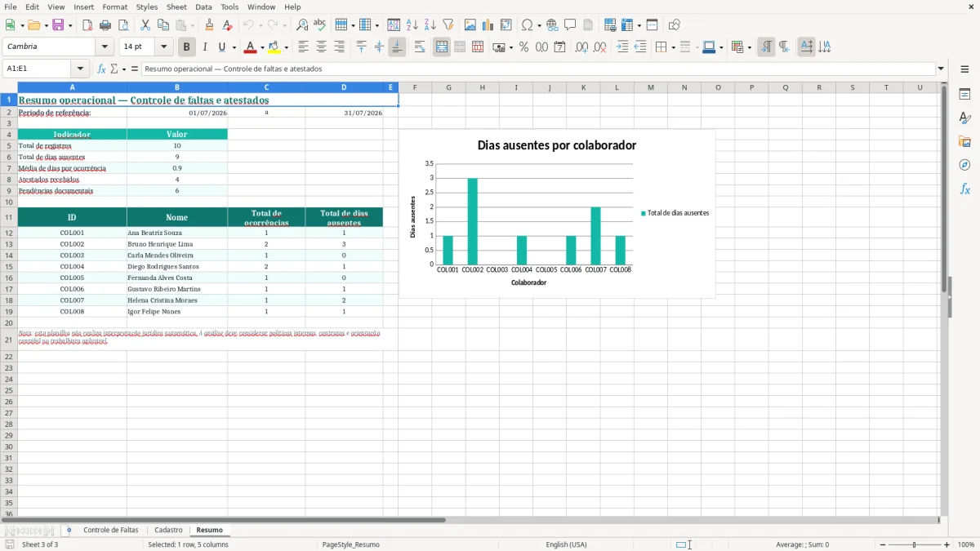Toggle Freeze Rows and Columns
The image size is (980, 551).
pyautogui.click(x=627, y=25)
